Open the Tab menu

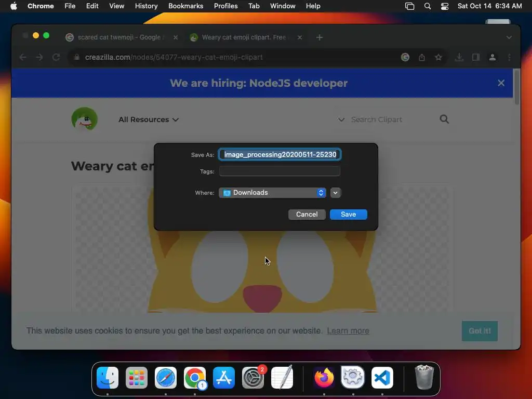(x=254, y=6)
